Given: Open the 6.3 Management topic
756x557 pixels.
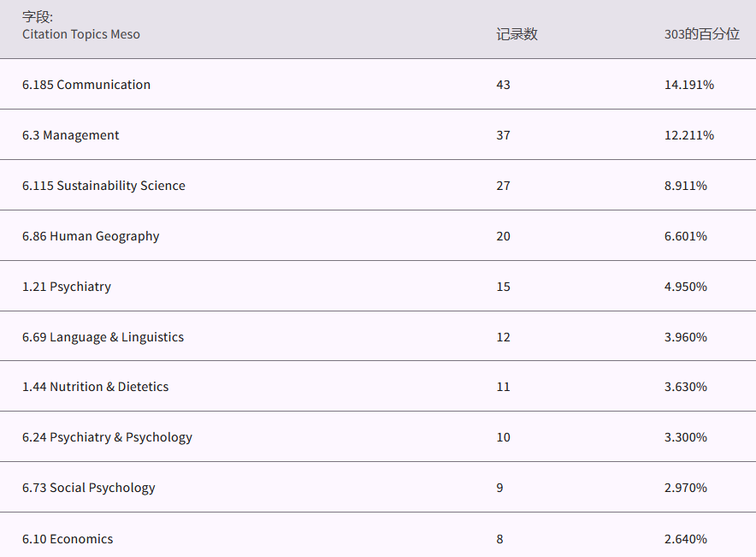Looking at the screenshot, I should [x=71, y=135].
